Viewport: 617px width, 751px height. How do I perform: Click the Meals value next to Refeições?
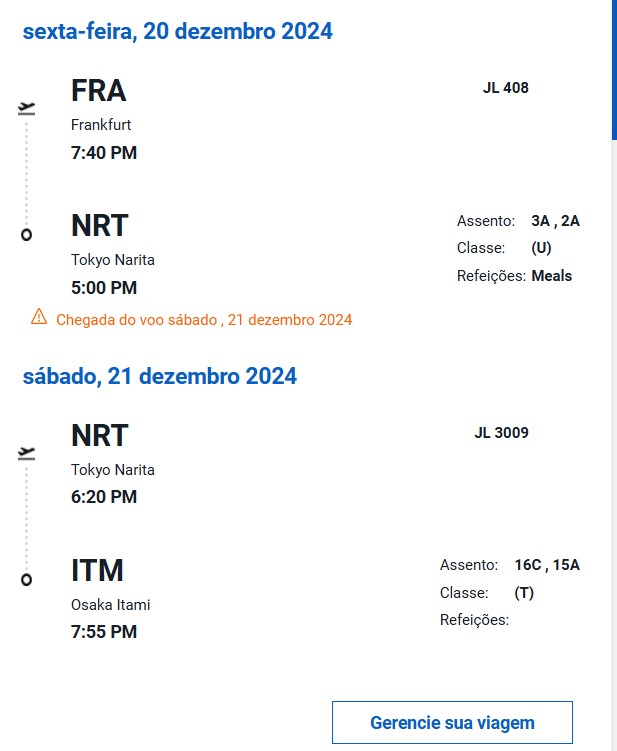(552, 275)
